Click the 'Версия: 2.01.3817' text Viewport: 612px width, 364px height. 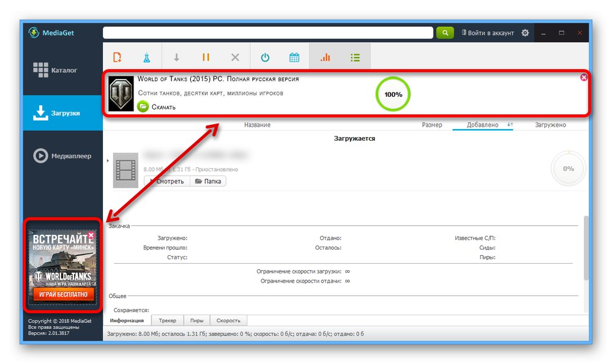[49, 333]
